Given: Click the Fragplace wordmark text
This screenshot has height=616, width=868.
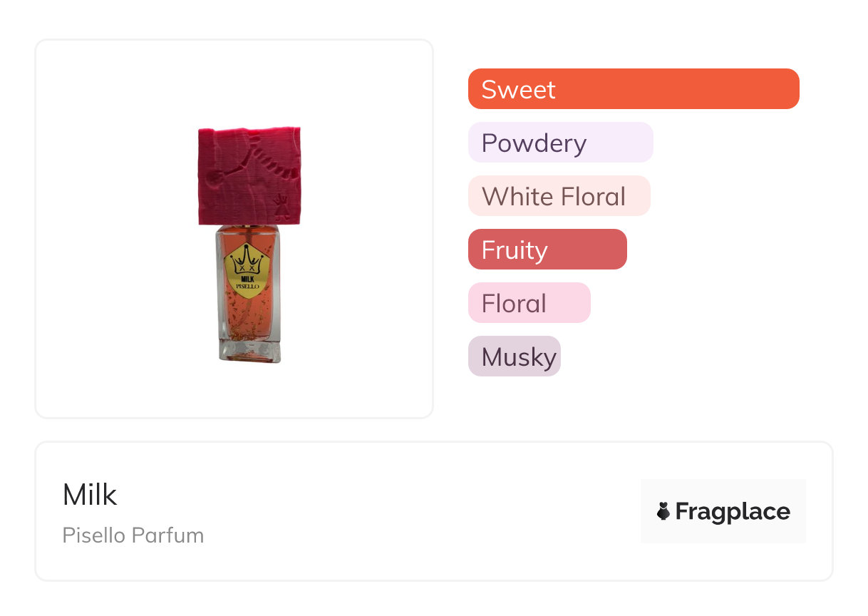Looking at the screenshot, I should 733,511.
